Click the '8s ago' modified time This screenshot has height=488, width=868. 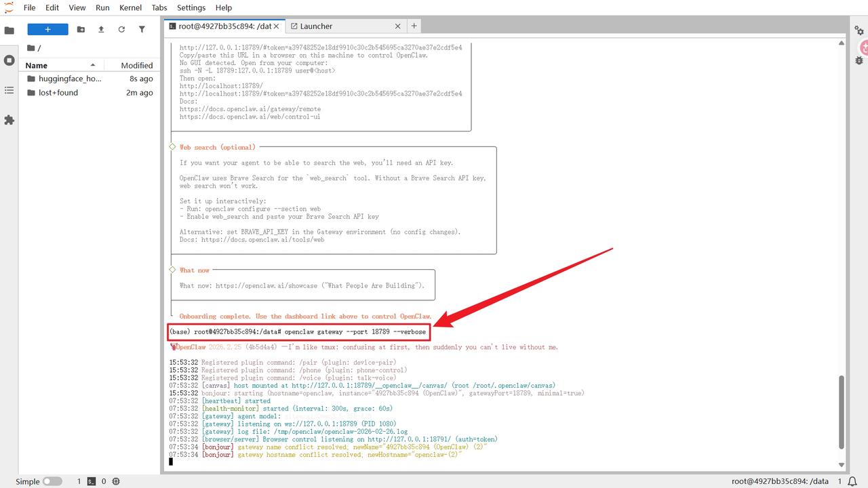coord(141,79)
